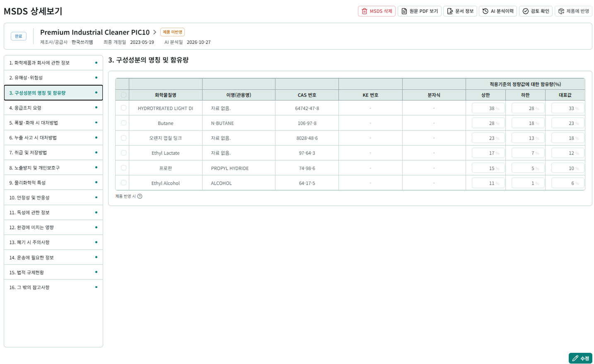The image size is (594, 364).
Task: Click the 하한 field for 오렌지 껍질 팅크
Action: pyautogui.click(x=528, y=138)
